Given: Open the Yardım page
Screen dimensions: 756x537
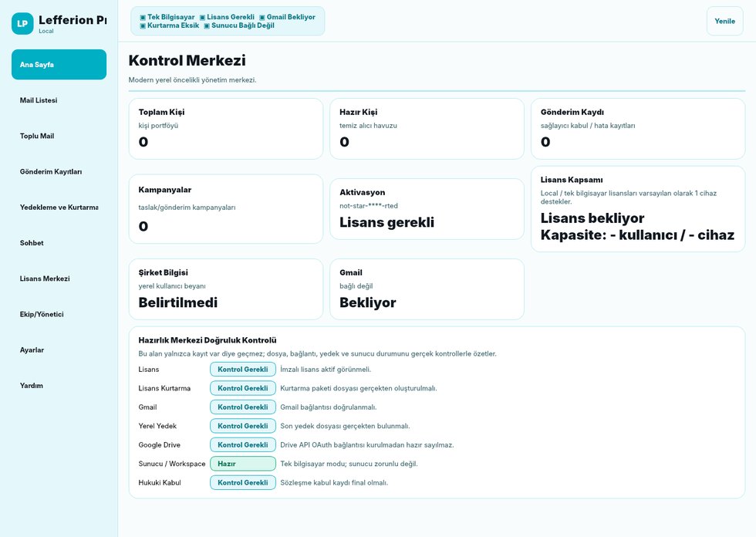Looking at the screenshot, I should coord(59,386).
